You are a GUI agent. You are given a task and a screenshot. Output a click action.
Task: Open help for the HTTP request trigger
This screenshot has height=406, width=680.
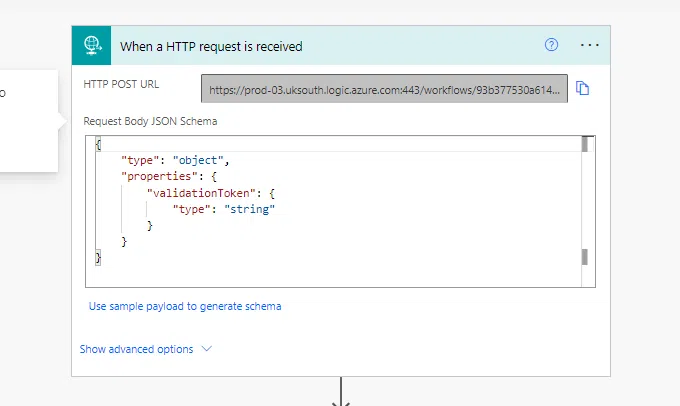pos(551,45)
